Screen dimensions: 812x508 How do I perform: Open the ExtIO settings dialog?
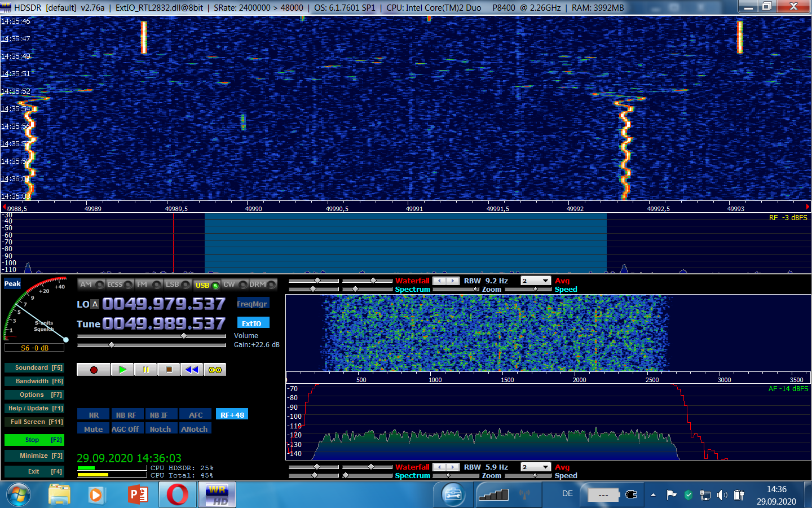(252, 323)
